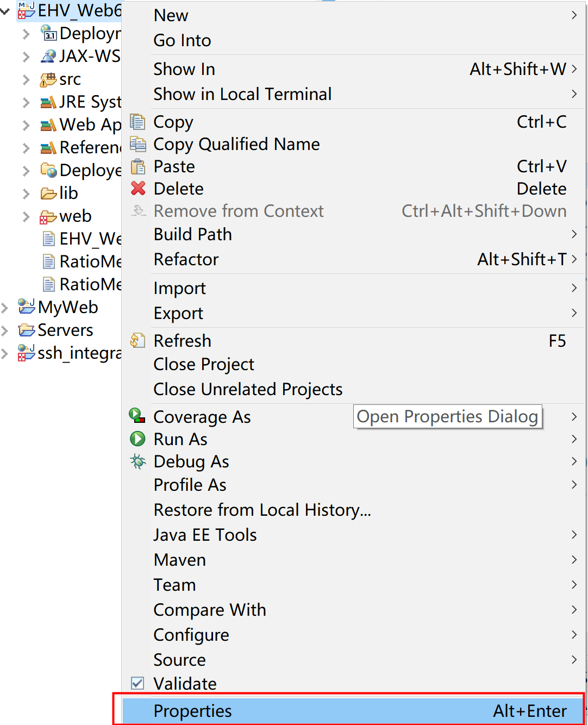Image resolution: width=588 pixels, height=725 pixels.
Task: Expand the src folder tree node
Action: pos(26,80)
